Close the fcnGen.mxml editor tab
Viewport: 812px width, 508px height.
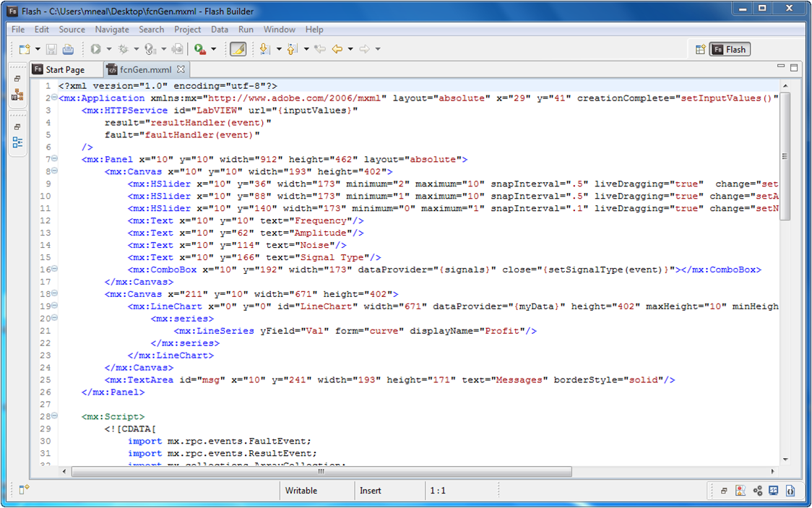[181, 69]
